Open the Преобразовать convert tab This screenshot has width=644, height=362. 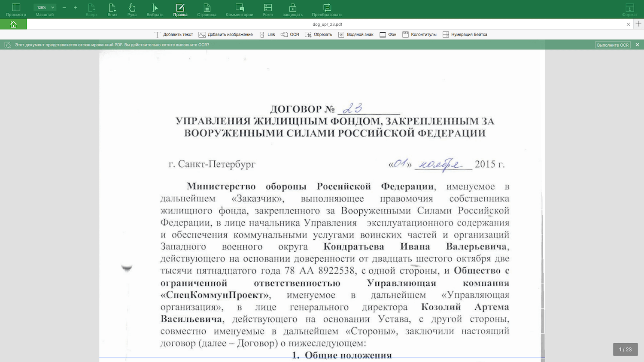tap(327, 10)
